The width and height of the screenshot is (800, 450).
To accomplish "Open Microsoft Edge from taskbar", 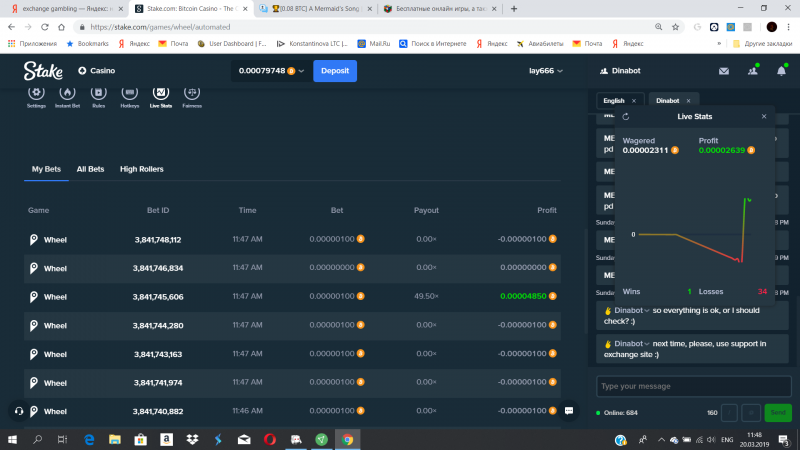I will point(89,440).
